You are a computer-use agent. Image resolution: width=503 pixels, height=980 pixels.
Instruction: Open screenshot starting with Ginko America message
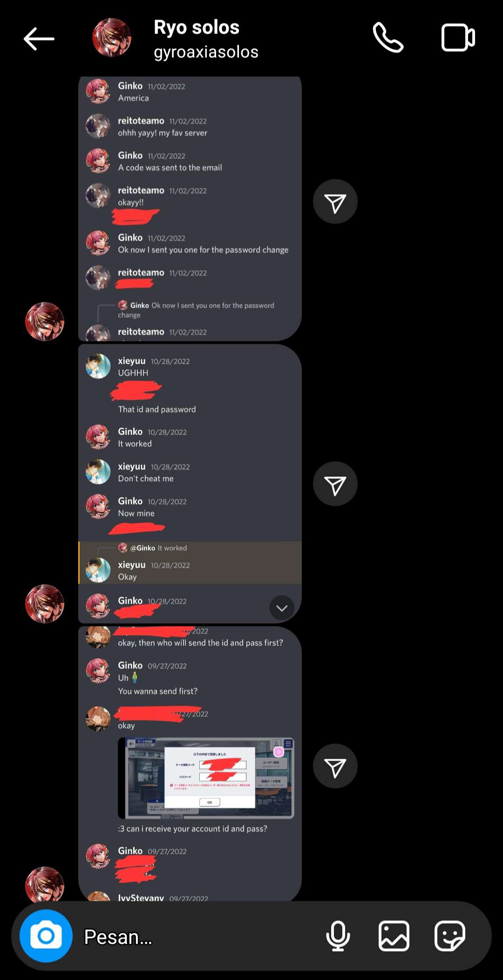pos(190,209)
